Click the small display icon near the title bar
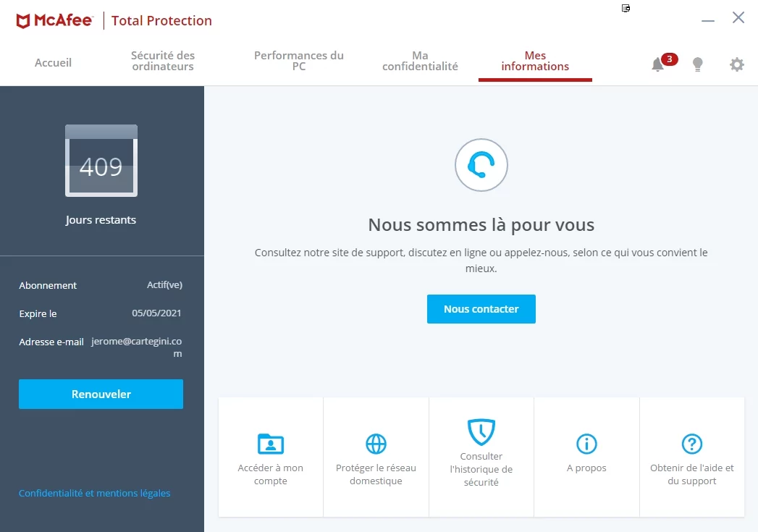 click(626, 8)
